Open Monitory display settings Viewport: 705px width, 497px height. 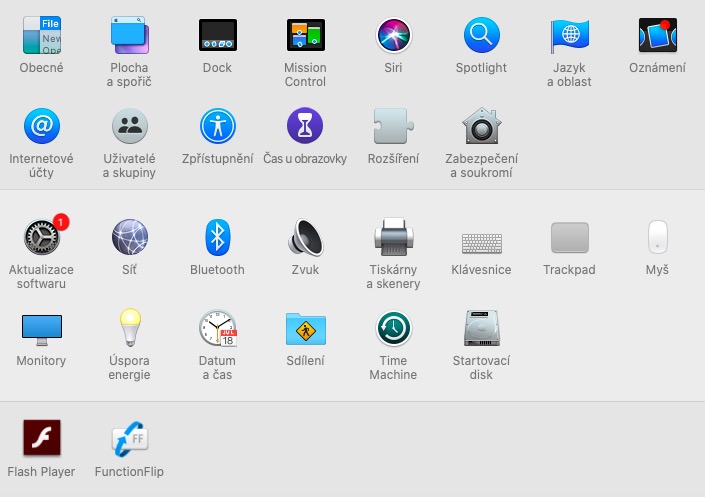(41, 330)
